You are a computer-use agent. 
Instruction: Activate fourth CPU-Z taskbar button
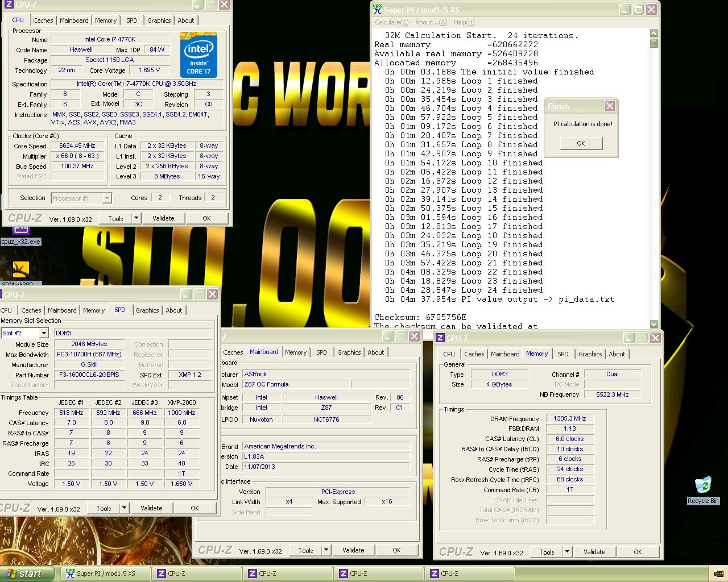pos(470,573)
